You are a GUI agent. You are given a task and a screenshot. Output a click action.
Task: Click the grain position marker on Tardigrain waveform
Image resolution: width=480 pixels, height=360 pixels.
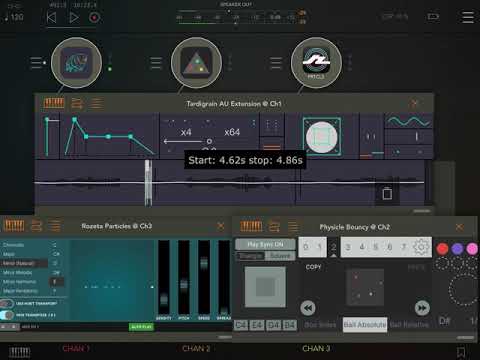click(148, 183)
